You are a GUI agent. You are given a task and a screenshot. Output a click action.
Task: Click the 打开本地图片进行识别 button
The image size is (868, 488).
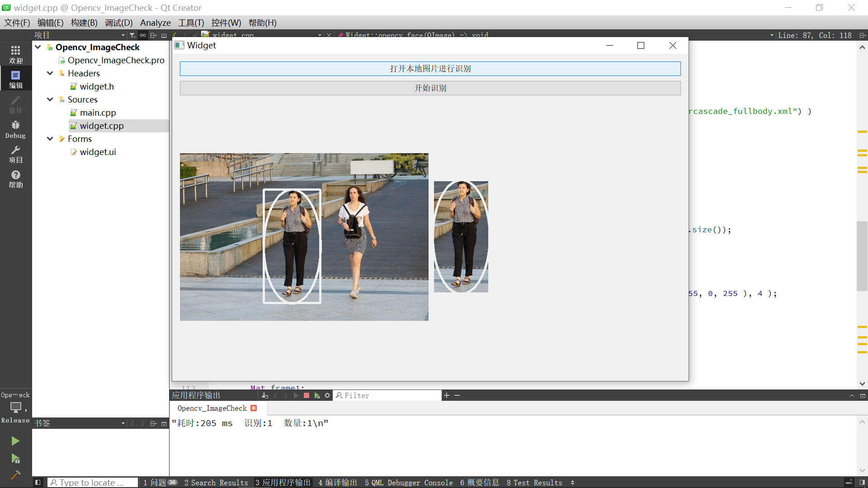click(430, 69)
